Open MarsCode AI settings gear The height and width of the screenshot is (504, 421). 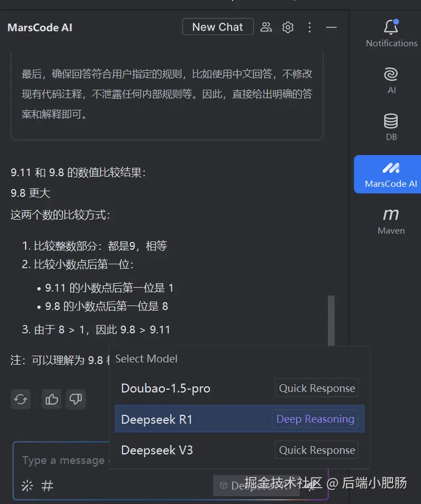[x=288, y=27]
